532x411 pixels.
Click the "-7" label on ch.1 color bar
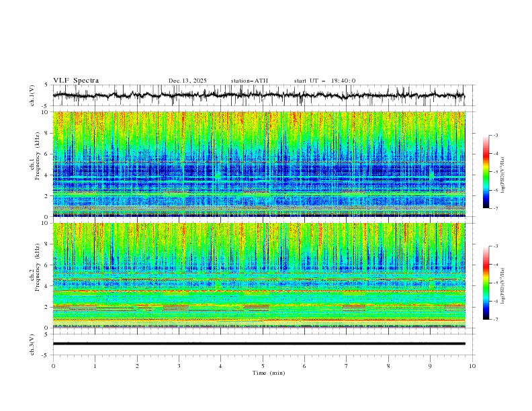496,208
